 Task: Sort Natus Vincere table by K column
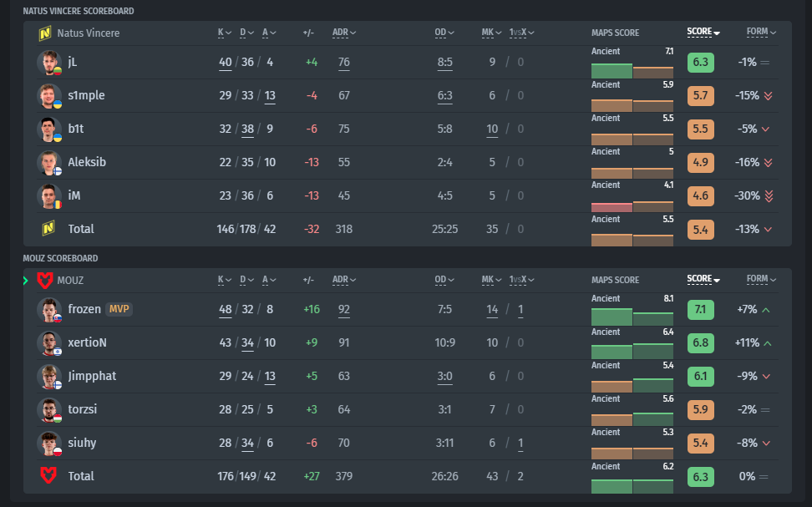[224, 33]
